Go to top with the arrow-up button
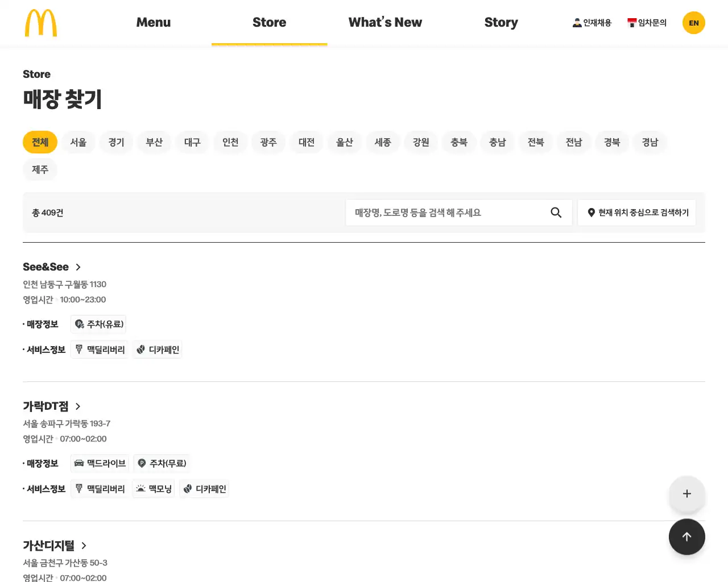Screen dimensions: 728x582 [687, 537]
